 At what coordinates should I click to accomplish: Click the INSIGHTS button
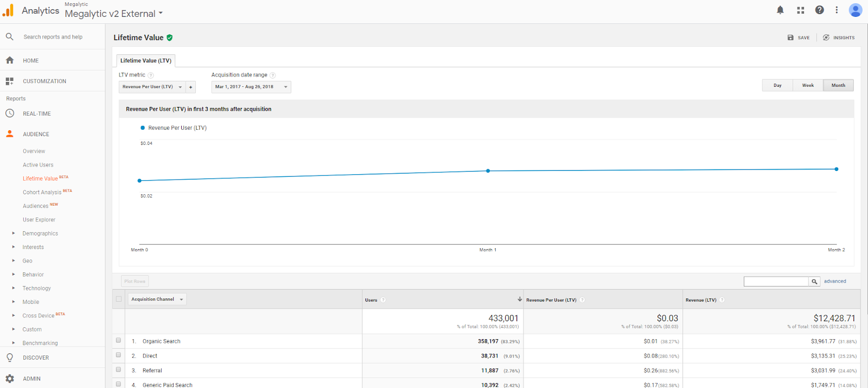pos(839,37)
